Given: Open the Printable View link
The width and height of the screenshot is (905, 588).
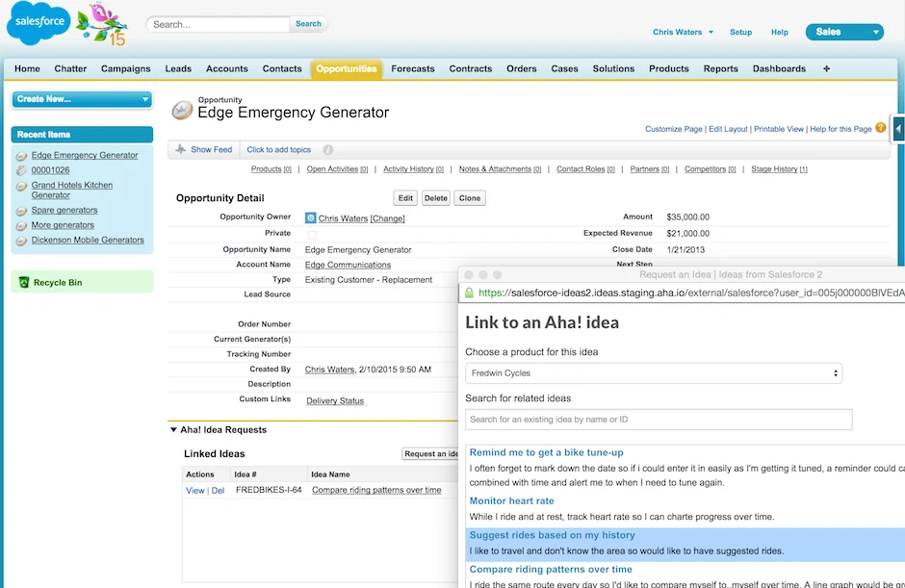Looking at the screenshot, I should tap(779, 129).
